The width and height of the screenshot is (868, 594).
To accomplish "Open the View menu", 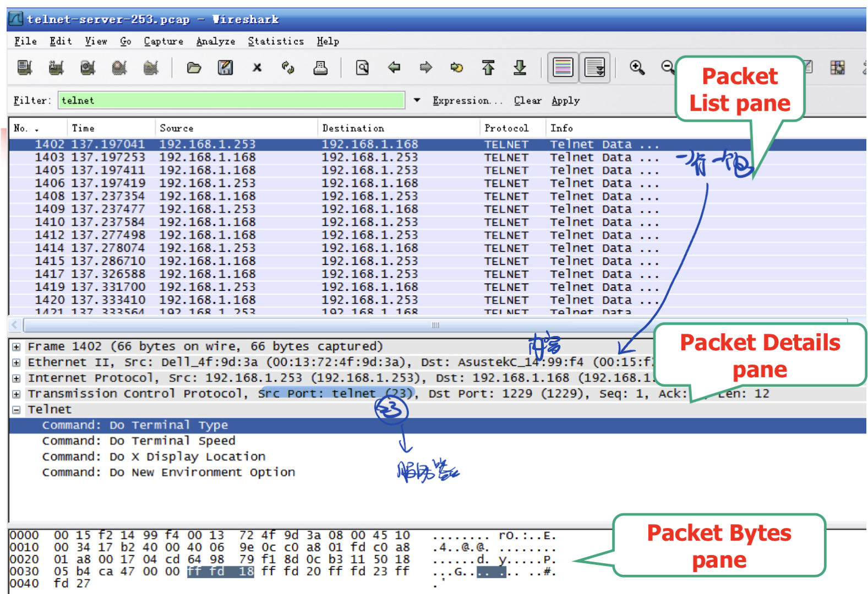I will click(96, 41).
